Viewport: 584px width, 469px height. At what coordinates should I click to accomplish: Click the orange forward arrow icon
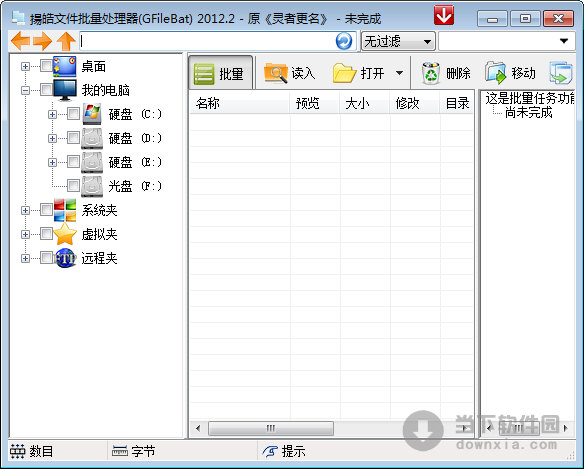[42, 41]
